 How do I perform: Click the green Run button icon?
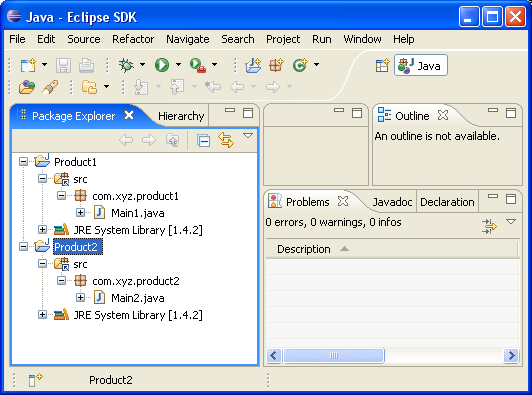(x=162, y=64)
